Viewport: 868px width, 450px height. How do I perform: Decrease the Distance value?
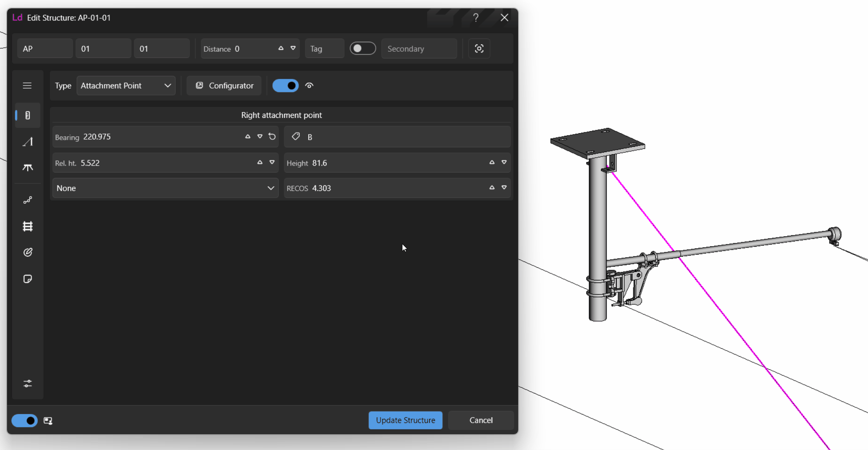[x=293, y=48]
